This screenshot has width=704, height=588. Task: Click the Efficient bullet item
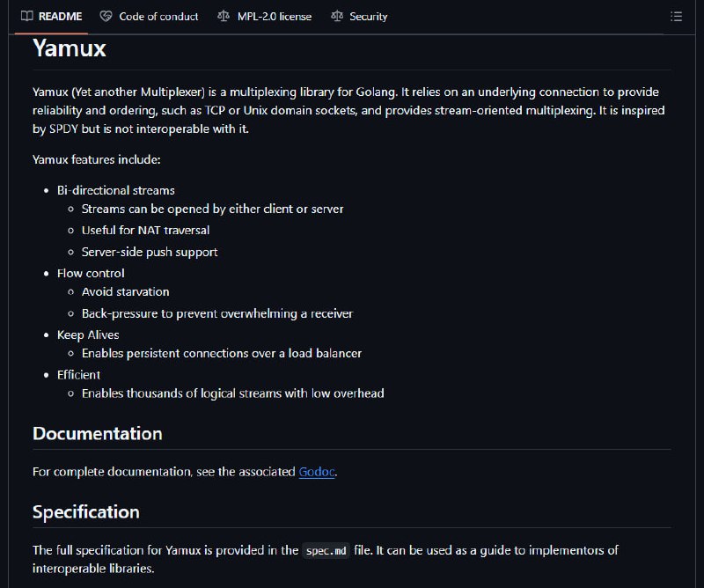tap(78, 375)
